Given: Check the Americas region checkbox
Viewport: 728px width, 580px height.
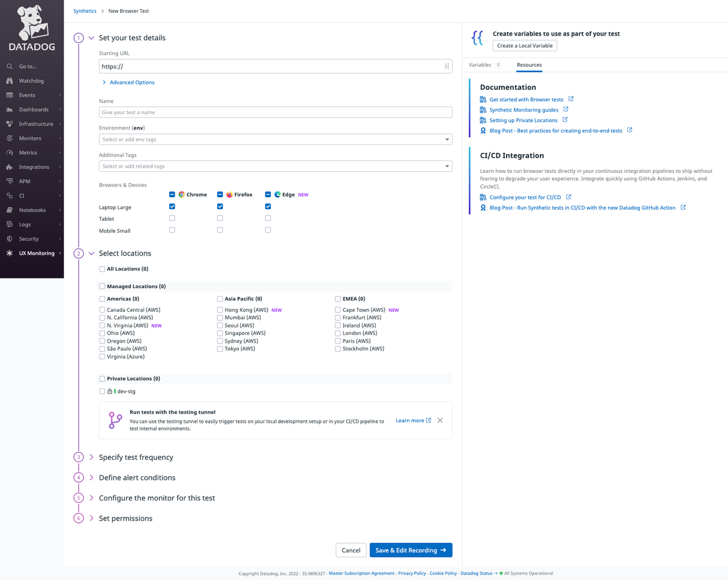Looking at the screenshot, I should pos(102,298).
